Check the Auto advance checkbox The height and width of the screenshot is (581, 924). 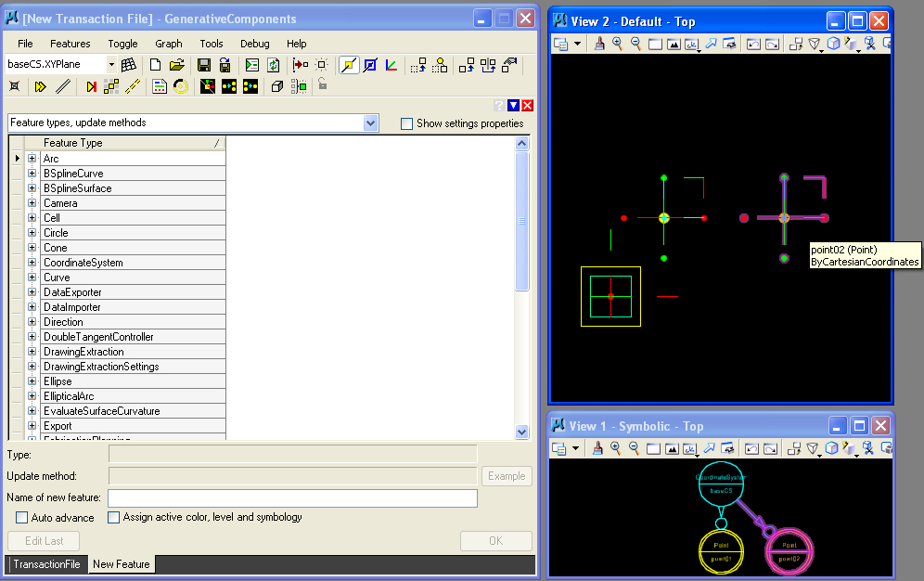coord(22,517)
